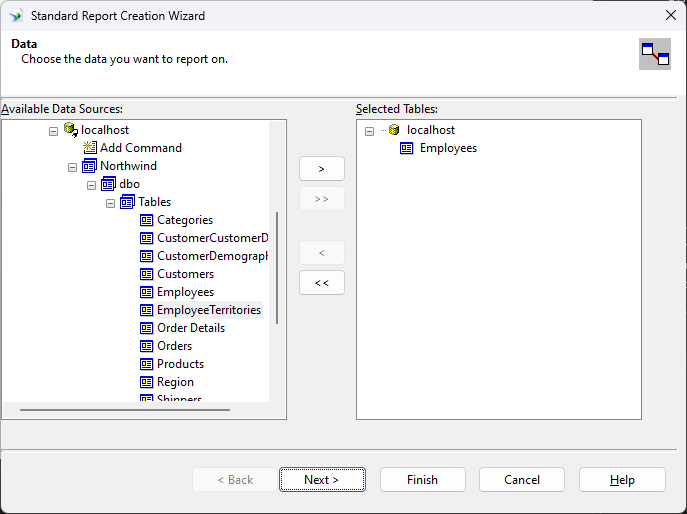Click the Products table icon
Image resolution: width=687 pixels, height=514 pixels.
point(147,364)
